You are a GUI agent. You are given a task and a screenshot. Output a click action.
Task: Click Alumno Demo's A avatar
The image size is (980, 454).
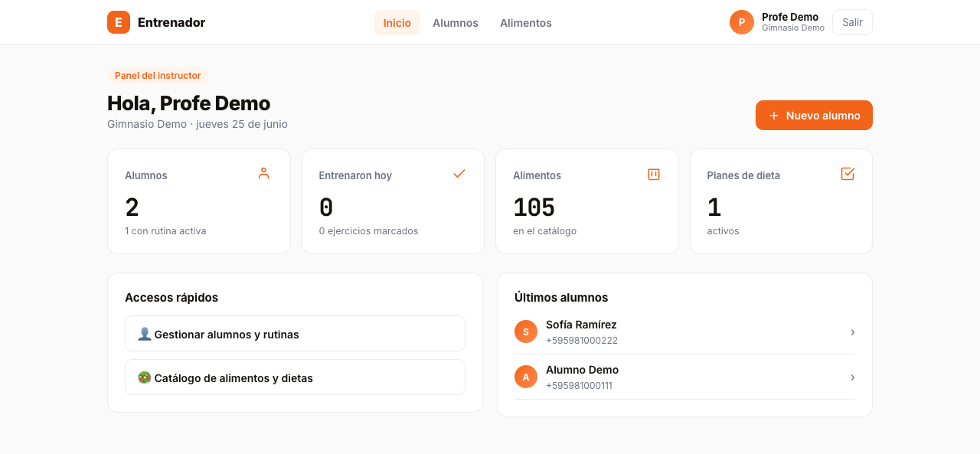(526, 377)
